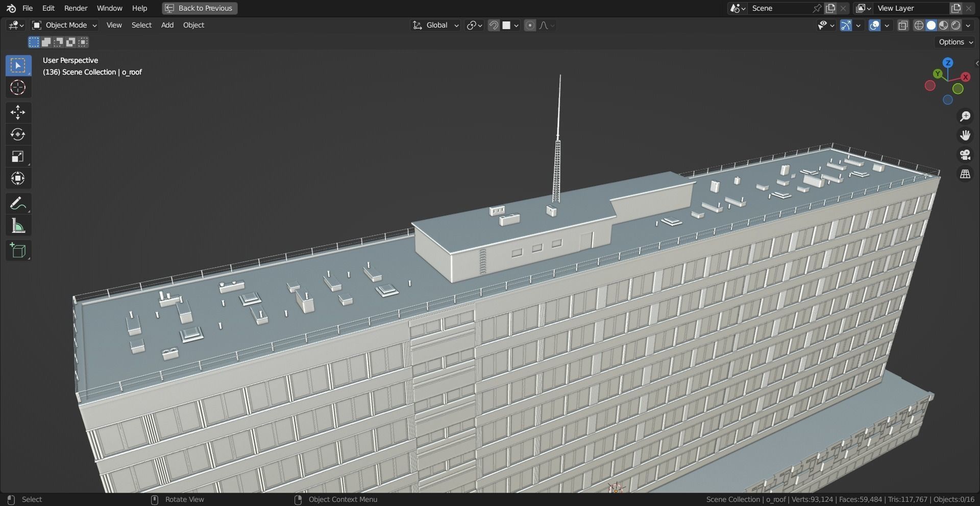
Task: Expand the Options dropdown
Action: [956, 42]
